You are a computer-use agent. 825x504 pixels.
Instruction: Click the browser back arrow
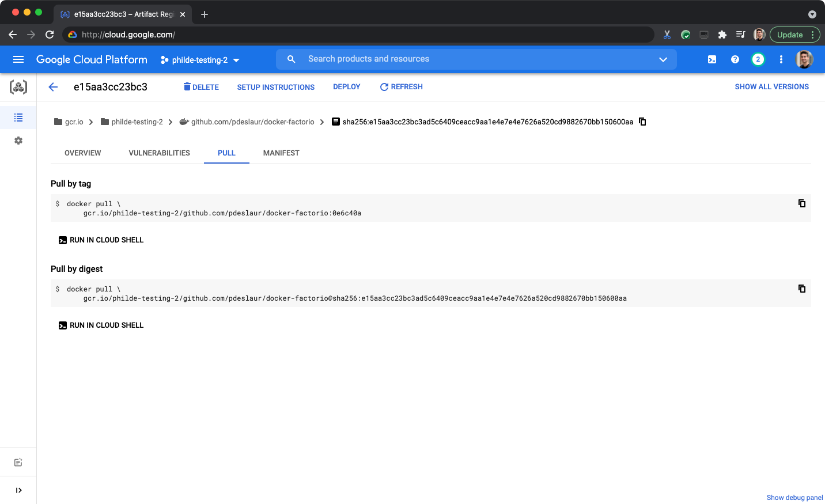tap(13, 35)
